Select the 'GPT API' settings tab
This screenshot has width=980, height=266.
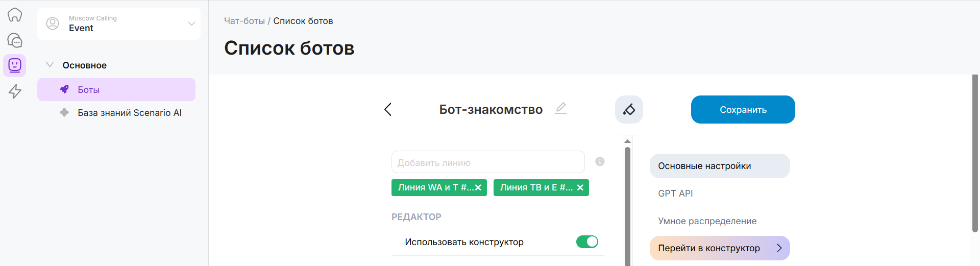(675, 194)
